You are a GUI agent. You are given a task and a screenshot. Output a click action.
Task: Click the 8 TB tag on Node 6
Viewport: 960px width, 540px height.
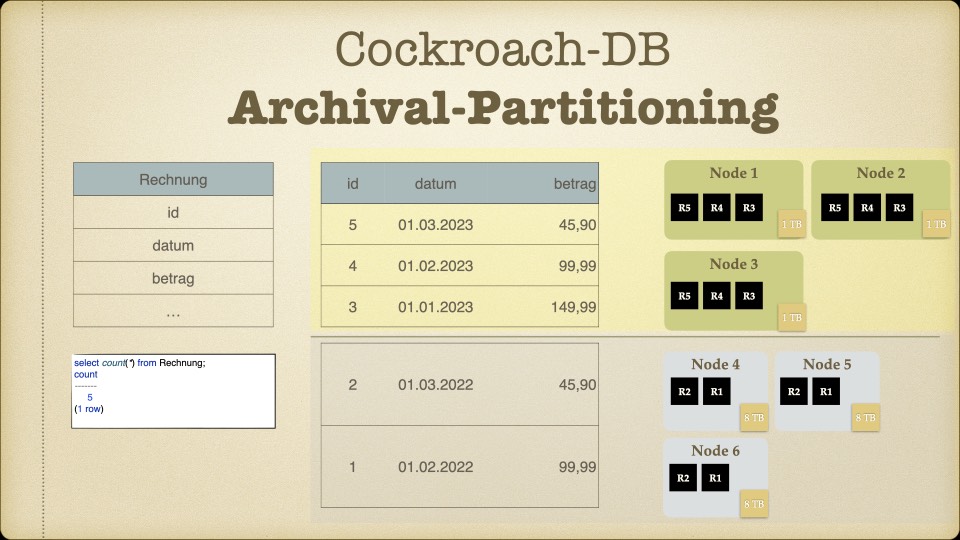[x=754, y=504]
